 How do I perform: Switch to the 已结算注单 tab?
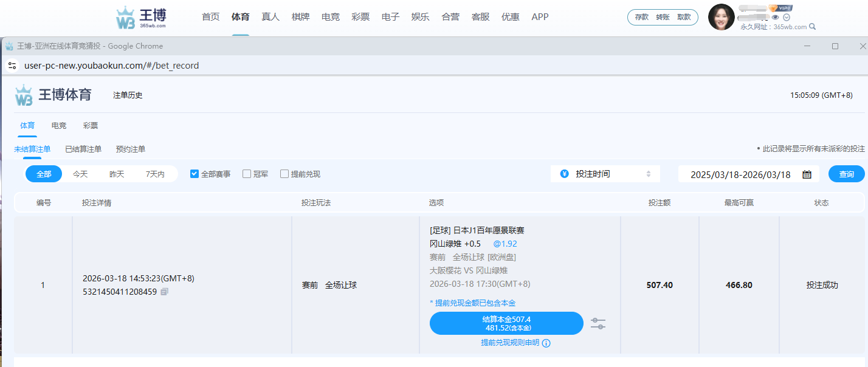click(83, 149)
